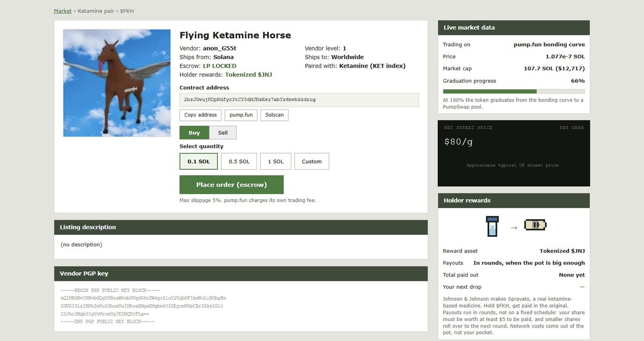This screenshot has width=644, height=341.
Task: Click the Copy address button
Action: (201, 115)
